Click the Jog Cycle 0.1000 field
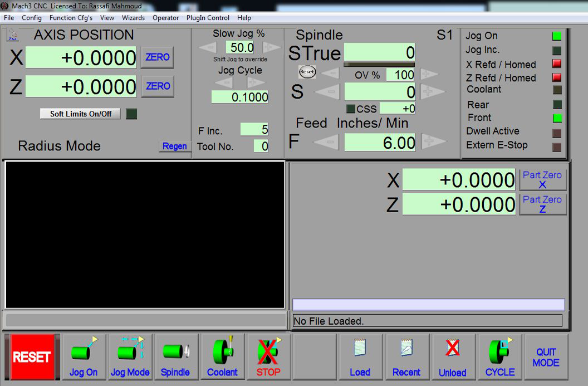The height and width of the screenshot is (386, 588). click(239, 97)
